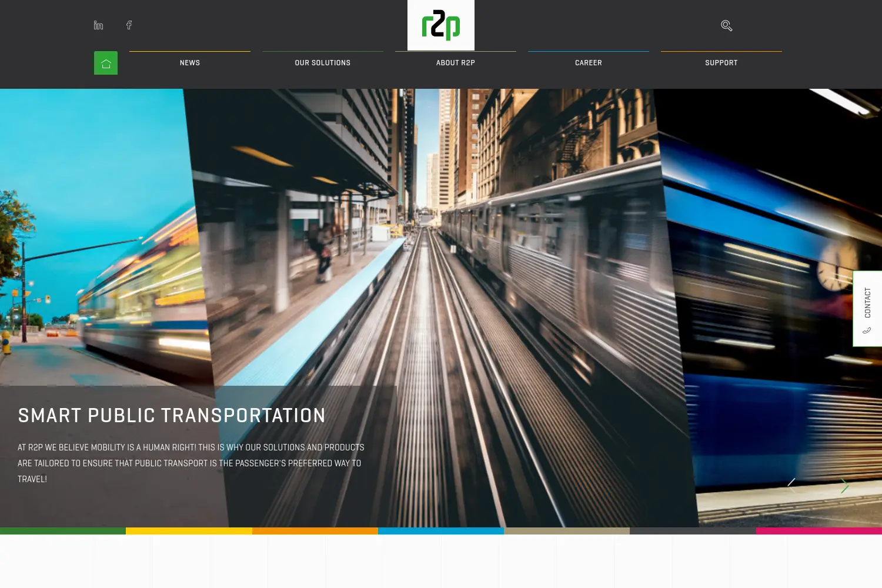Image resolution: width=882 pixels, height=588 pixels.
Task: Click the Smart Public Transportation headline
Action: tap(172, 416)
